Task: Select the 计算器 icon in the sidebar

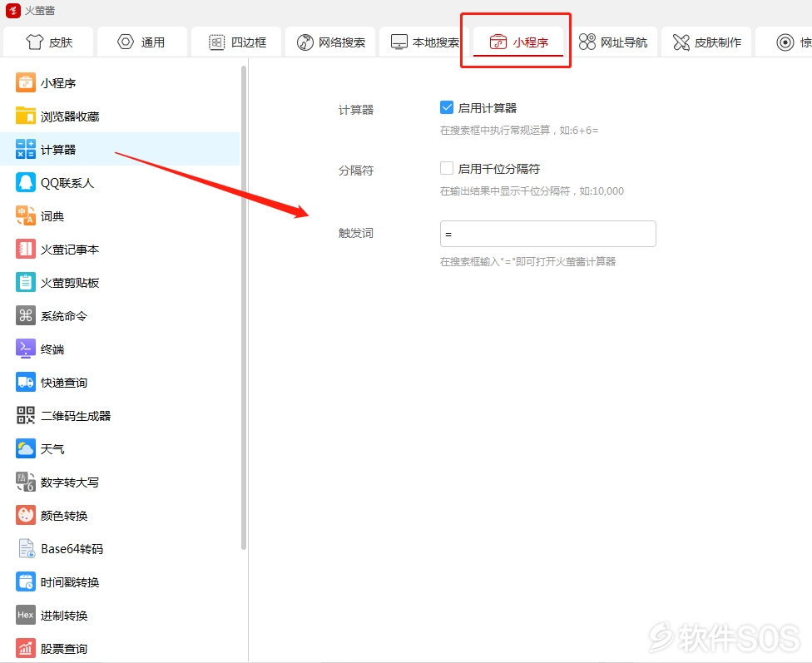Action: 25,149
